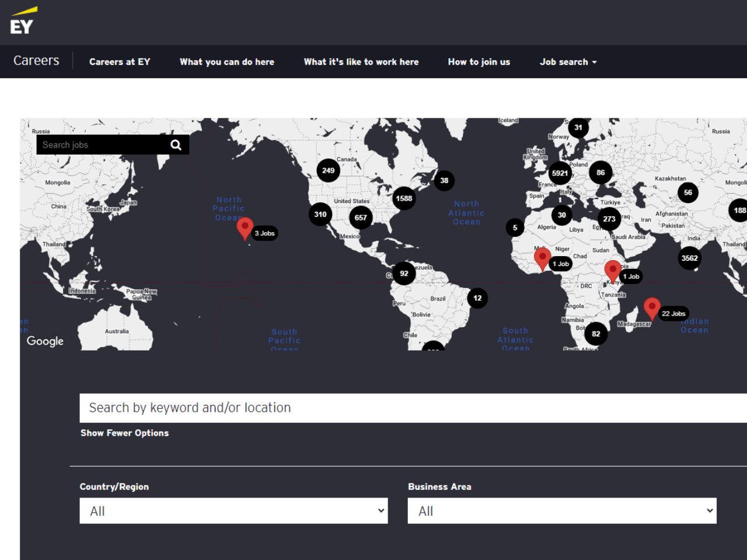This screenshot has width=747, height=560.
Task: Click the map search magnifier icon
Action: [x=176, y=145]
